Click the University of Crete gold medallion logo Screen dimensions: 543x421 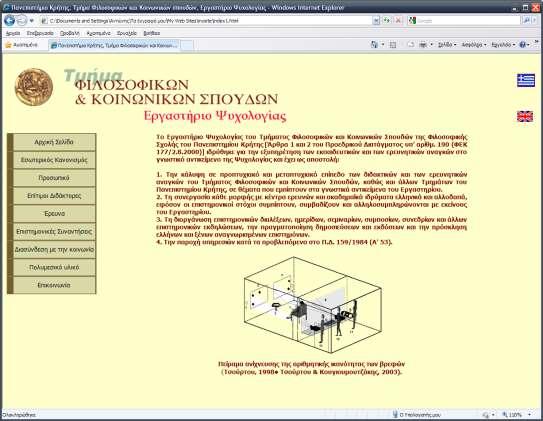34,87
